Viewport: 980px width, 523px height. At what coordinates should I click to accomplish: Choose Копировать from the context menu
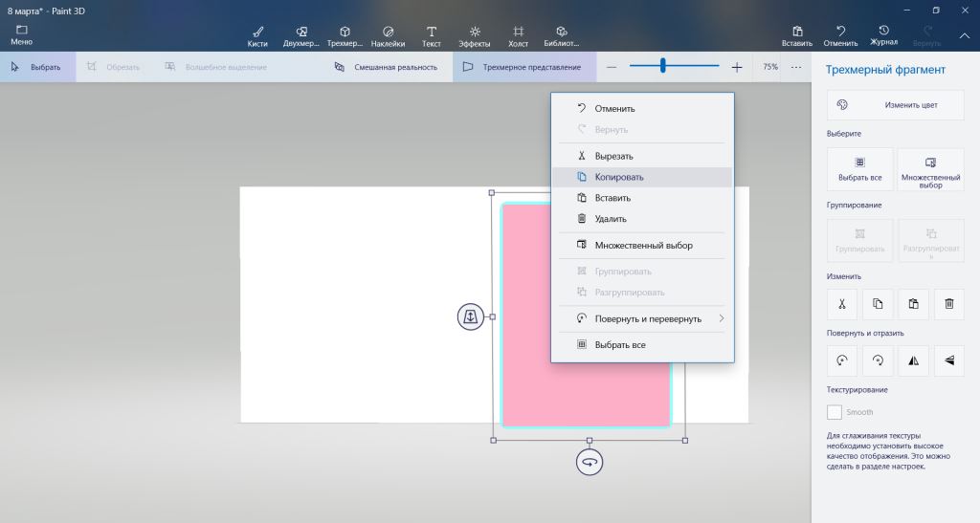click(x=618, y=177)
